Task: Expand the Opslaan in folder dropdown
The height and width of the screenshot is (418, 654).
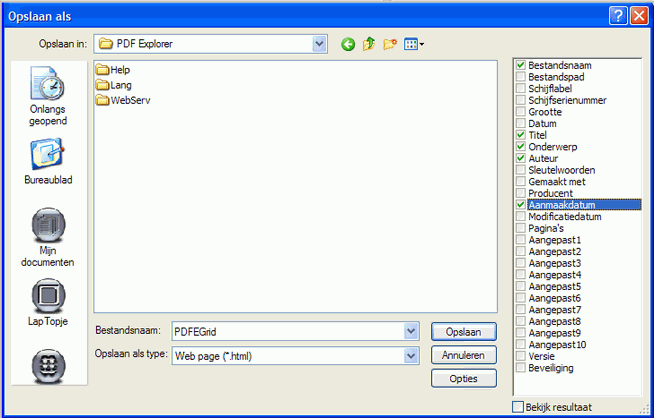Action: (319, 44)
